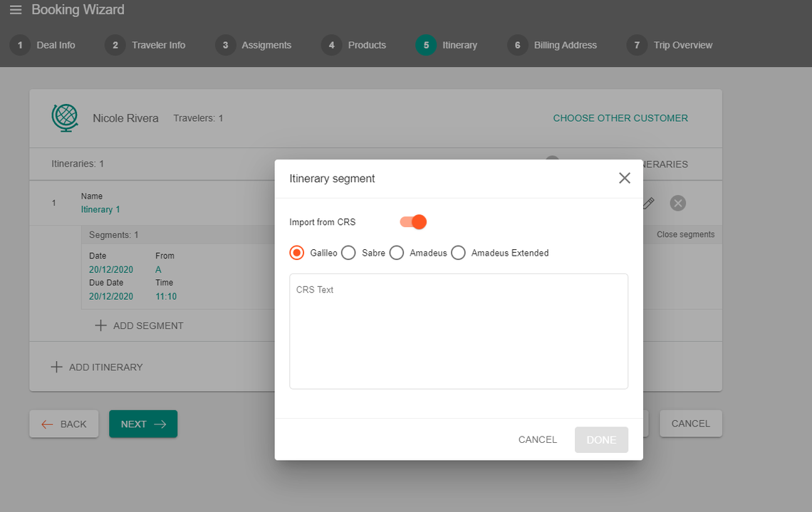Image resolution: width=812 pixels, height=512 pixels.
Task: Click step 5 circle for Itinerary
Action: tap(426, 45)
